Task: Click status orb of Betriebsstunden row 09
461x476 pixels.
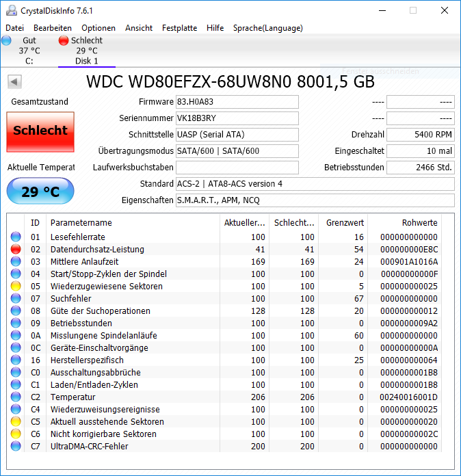Action: tap(16, 323)
